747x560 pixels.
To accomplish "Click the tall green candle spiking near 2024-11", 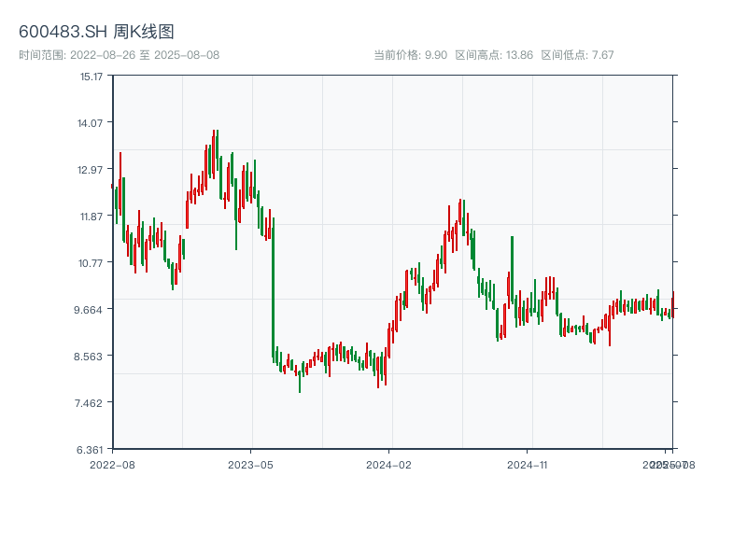I will pyautogui.click(x=512, y=270).
